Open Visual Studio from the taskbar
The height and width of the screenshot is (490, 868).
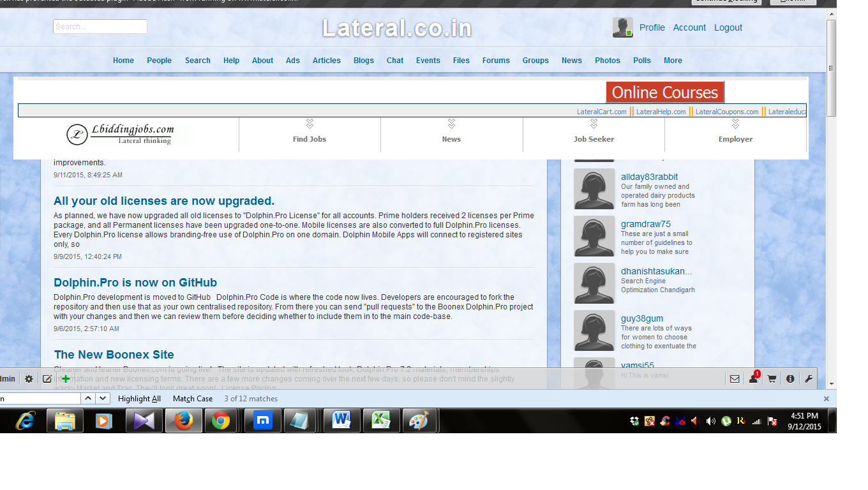pos(144,421)
